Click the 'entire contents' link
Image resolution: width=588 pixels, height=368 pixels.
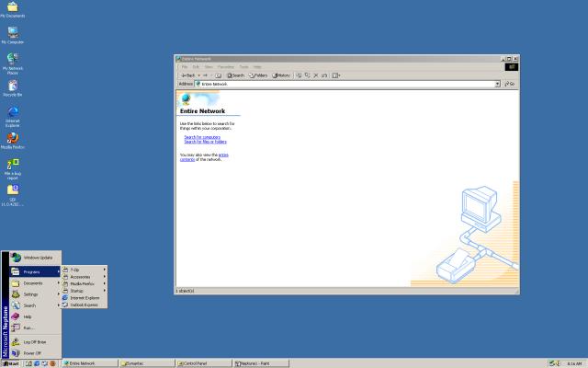coord(204,157)
